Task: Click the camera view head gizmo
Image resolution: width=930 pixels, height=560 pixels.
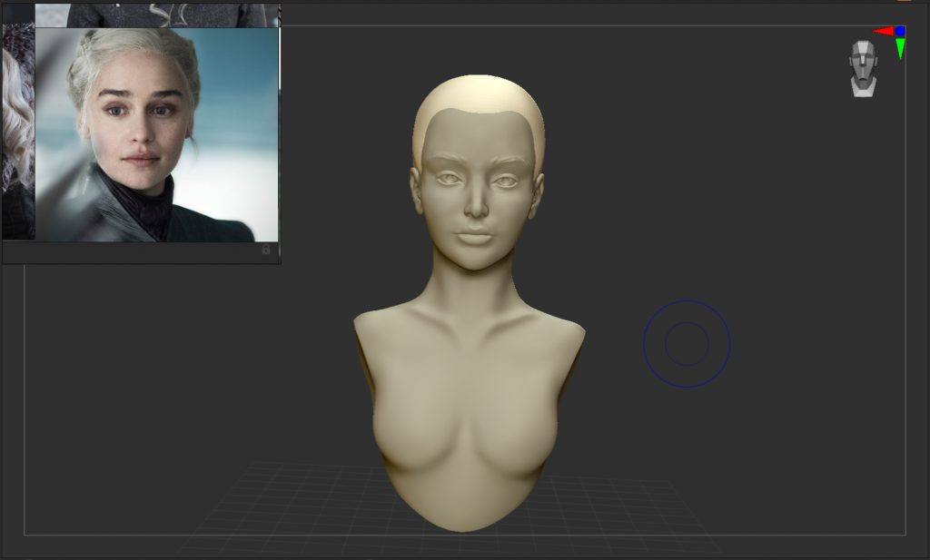Action: tap(863, 68)
